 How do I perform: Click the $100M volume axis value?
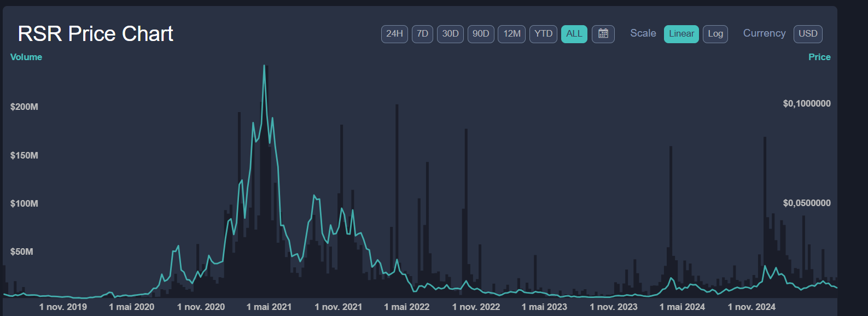click(24, 203)
